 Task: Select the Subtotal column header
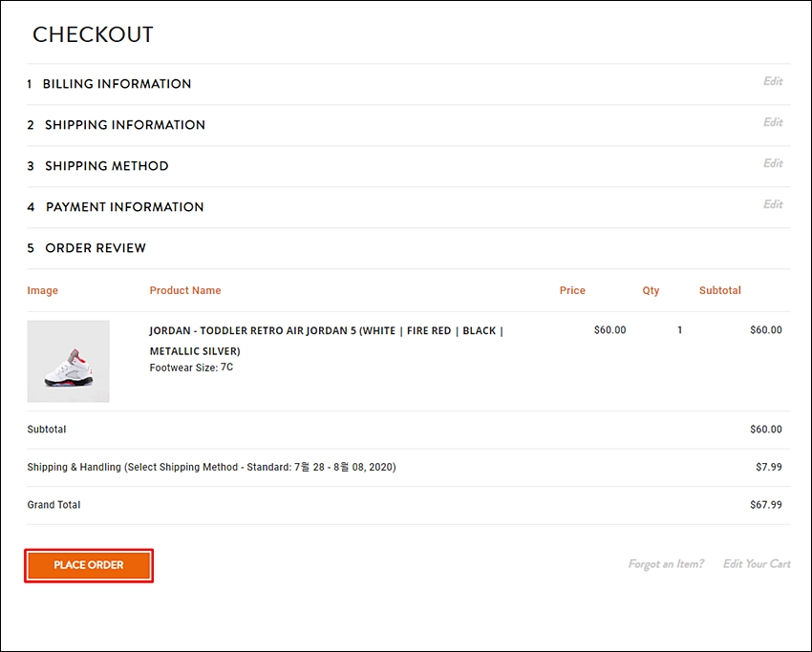[720, 290]
